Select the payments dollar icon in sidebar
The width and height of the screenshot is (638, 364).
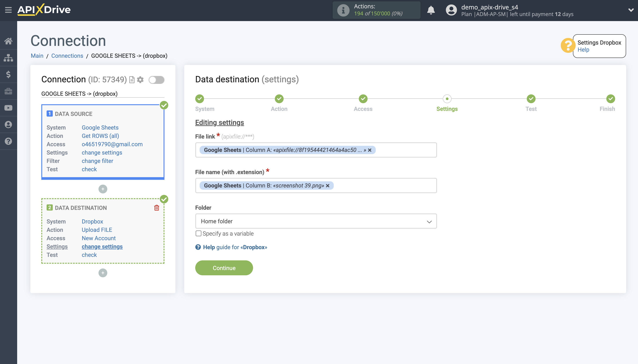click(x=8, y=74)
